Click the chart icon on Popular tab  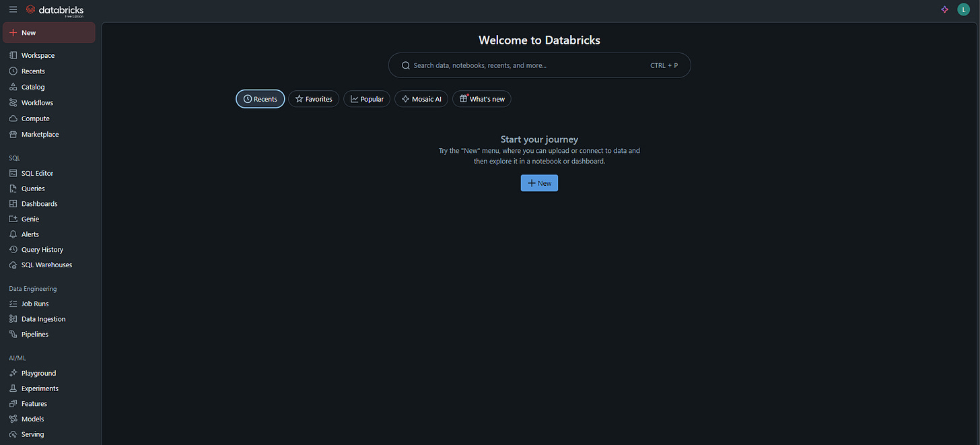355,99
